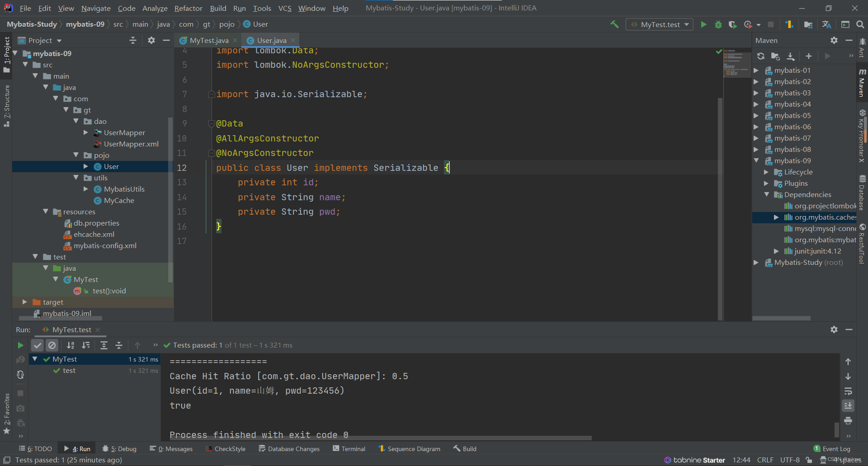
Task: Collapse the resources folder
Action: (x=46, y=212)
